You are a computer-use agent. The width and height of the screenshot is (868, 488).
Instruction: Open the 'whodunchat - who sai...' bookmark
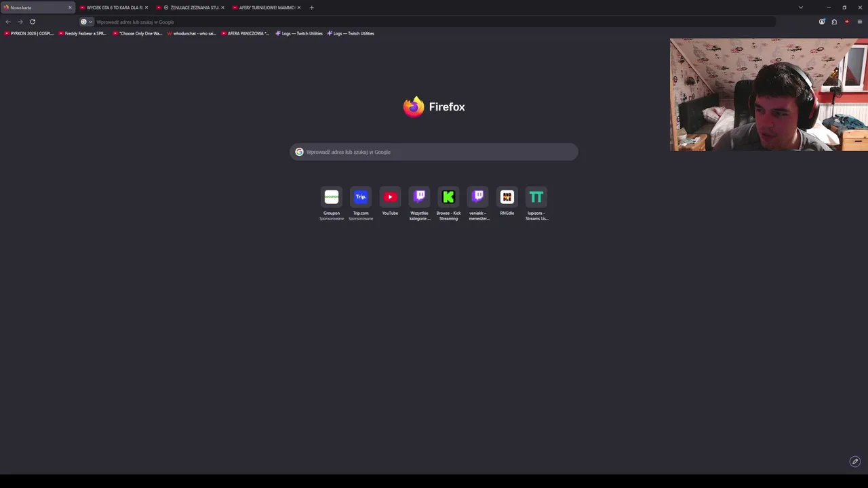click(192, 33)
